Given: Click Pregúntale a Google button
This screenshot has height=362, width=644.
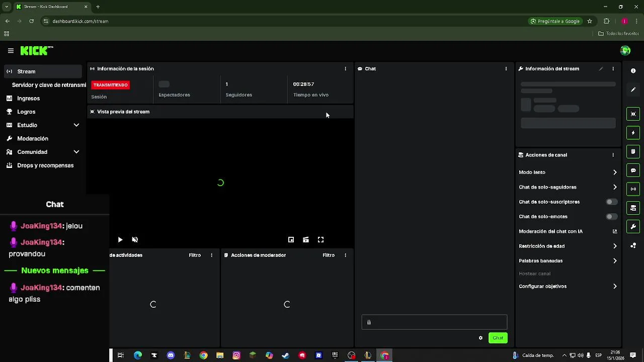Looking at the screenshot, I should pyautogui.click(x=555, y=21).
